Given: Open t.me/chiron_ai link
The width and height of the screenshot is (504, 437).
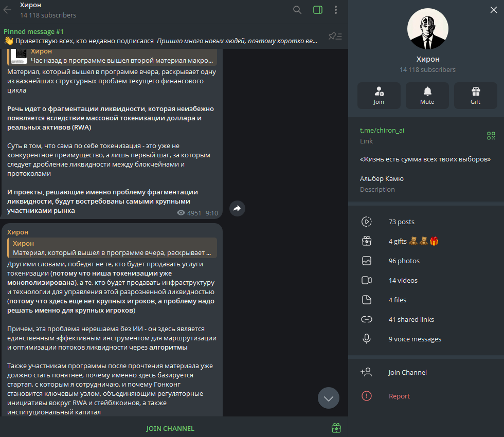Looking at the screenshot, I should coord(382,130).
